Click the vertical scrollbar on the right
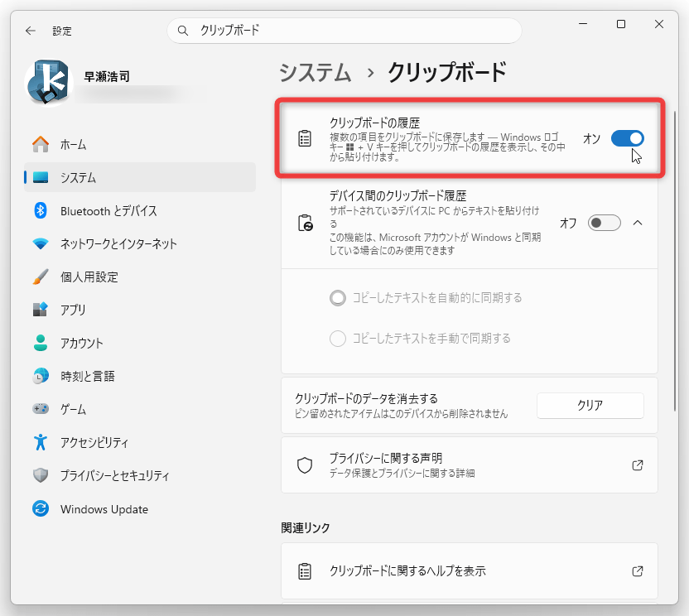Screen dimensions: 689x616 click(675, 261)
